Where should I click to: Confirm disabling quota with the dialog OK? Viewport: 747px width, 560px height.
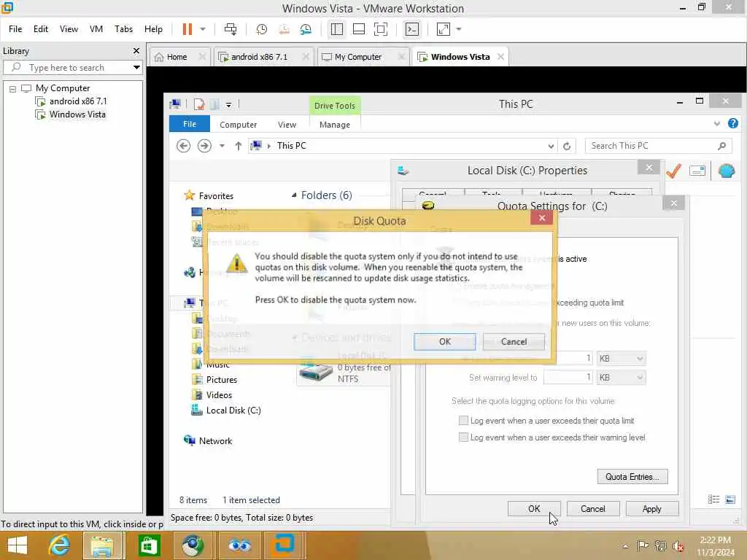point(444,341)
